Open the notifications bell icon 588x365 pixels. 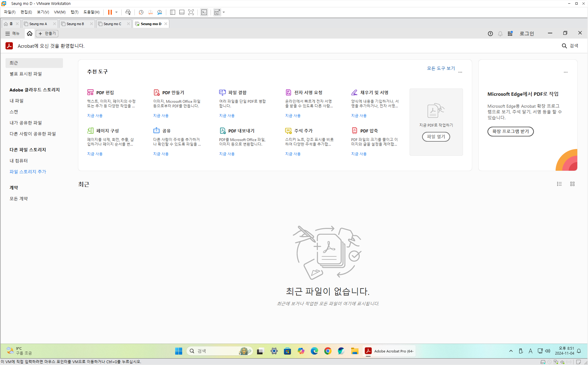pyautogui.click(x=500, y=34)
